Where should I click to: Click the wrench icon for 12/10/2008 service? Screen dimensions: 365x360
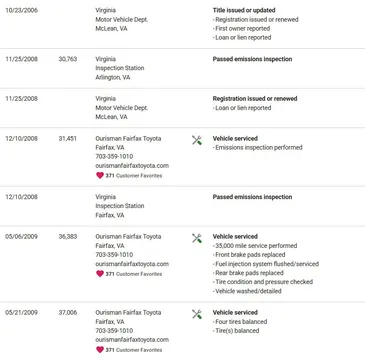[x=197, y=140]
